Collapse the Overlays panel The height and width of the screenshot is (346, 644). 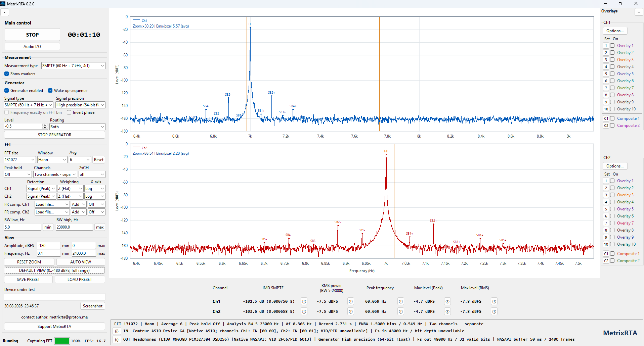coord(639,12)
